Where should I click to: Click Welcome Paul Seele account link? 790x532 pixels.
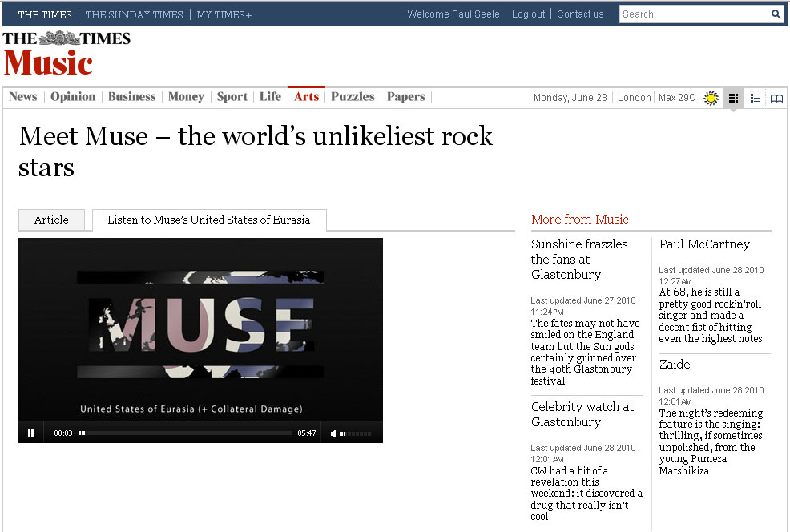(x=453, y=14)
